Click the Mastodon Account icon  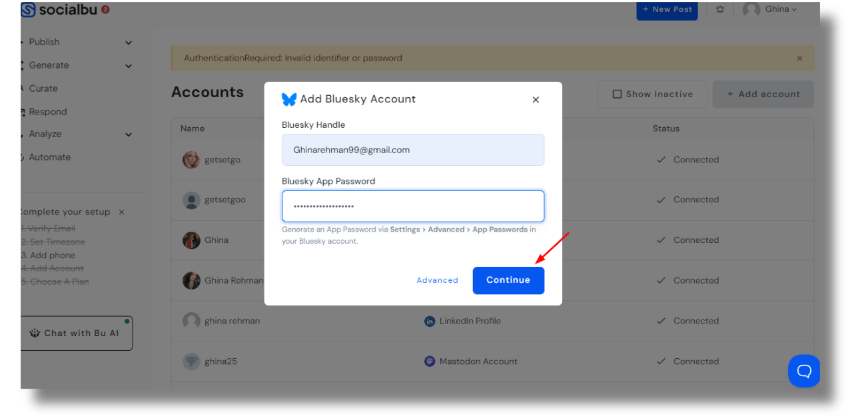point(430,361)
